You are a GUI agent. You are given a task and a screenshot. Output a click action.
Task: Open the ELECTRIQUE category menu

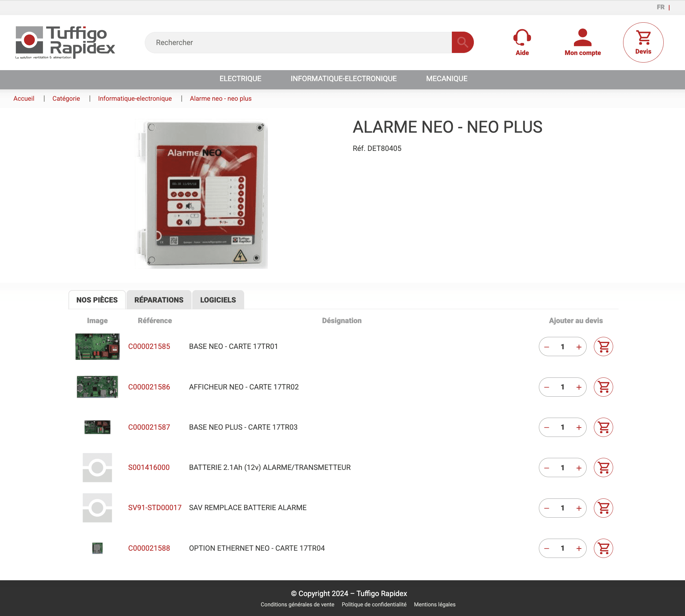(240, 79)
